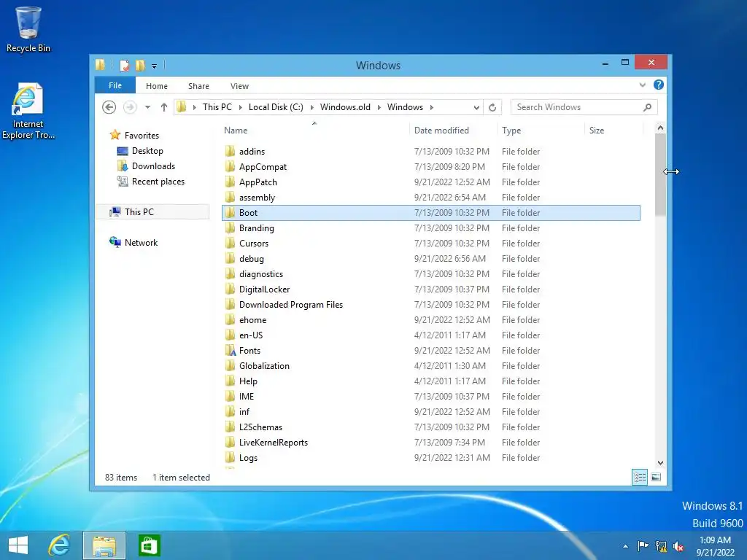Open Desktop in Favorites
Viewport: 747px width, 560px height.
pos(140,151)
